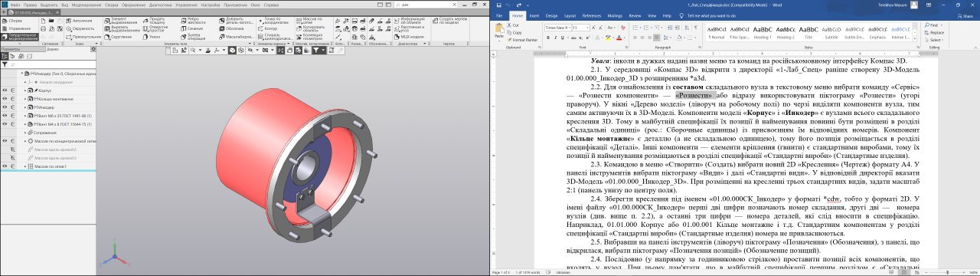980x276 pixels.
Task: Toggle visibility eye of Кольцо монтажное
Action: pyautogui.click(x=5, y=99)
